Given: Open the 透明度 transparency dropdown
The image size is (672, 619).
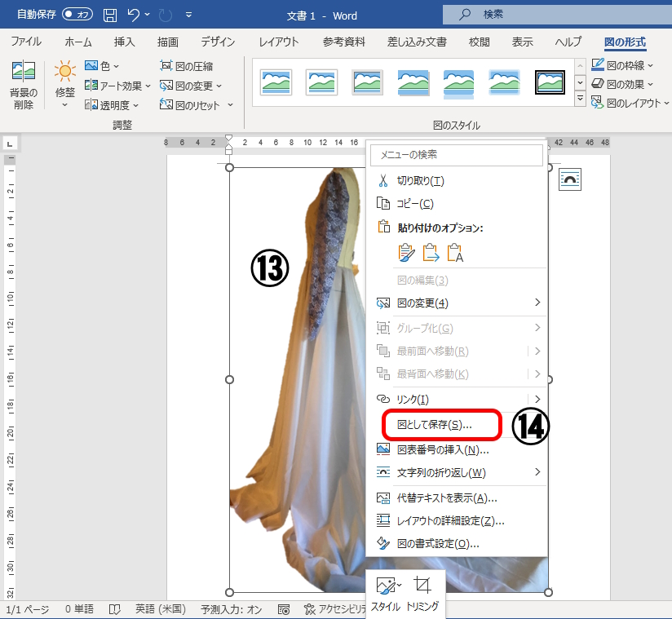Looking at the screenshot, I should (112, 104).
